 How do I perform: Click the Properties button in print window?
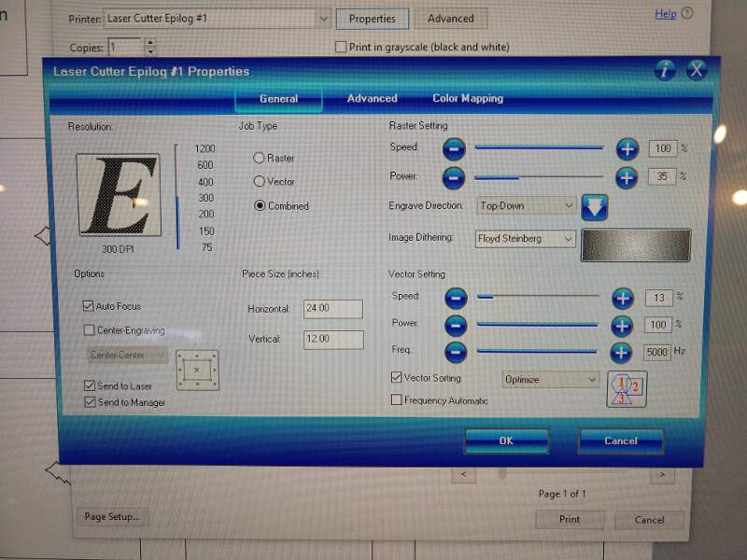372,19
